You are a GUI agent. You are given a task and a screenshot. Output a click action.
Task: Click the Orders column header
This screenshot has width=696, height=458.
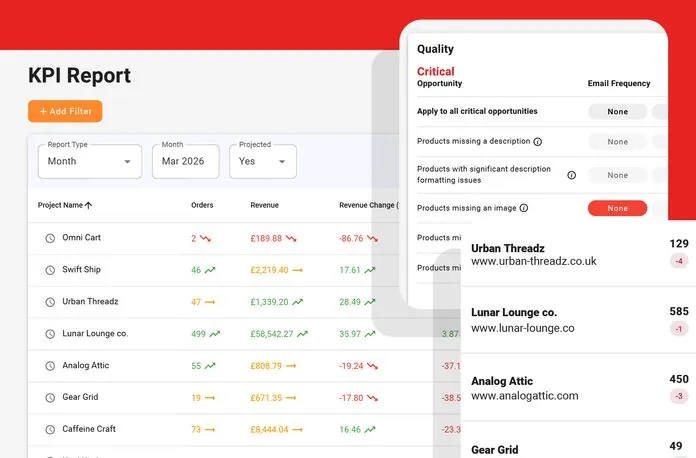202,205
